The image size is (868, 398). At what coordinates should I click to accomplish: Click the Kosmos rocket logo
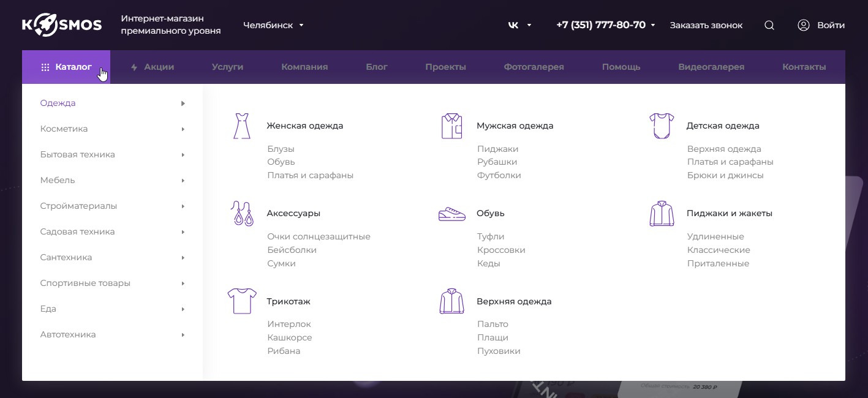[x=62, y=25]
